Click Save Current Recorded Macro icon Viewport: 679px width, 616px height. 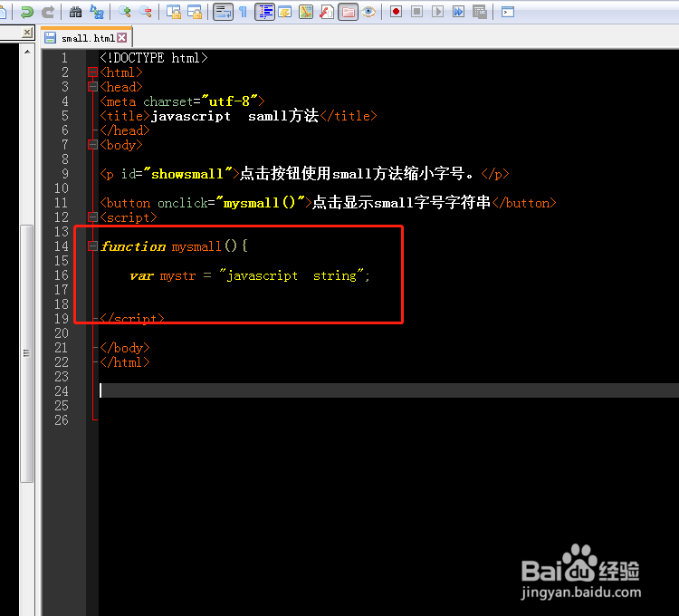click(x=479, y=12)
